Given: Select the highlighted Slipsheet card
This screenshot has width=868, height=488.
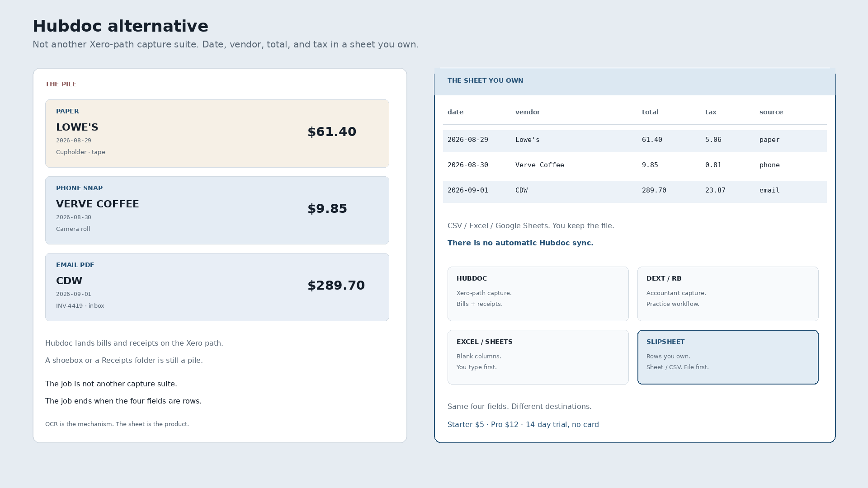Looking at the screenshot, I should (728, 357).
